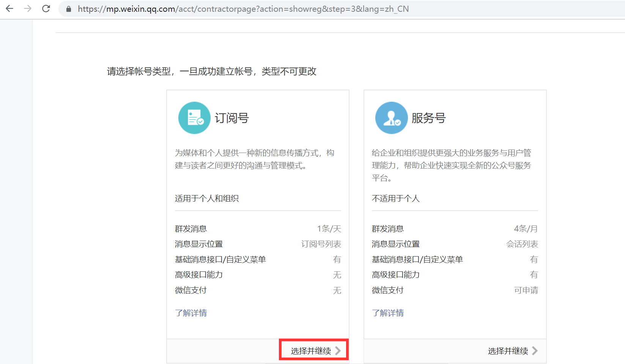Click 高级接口能力 label in 订阅号 card
This screenshot has height=364, width=625.
199,275
